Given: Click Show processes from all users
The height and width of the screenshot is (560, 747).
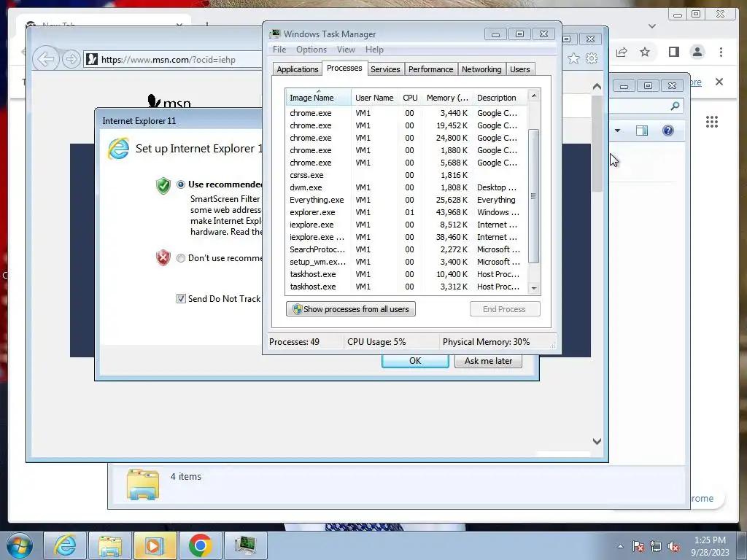Looking at the screenshot, I should [x=351, y=309].
